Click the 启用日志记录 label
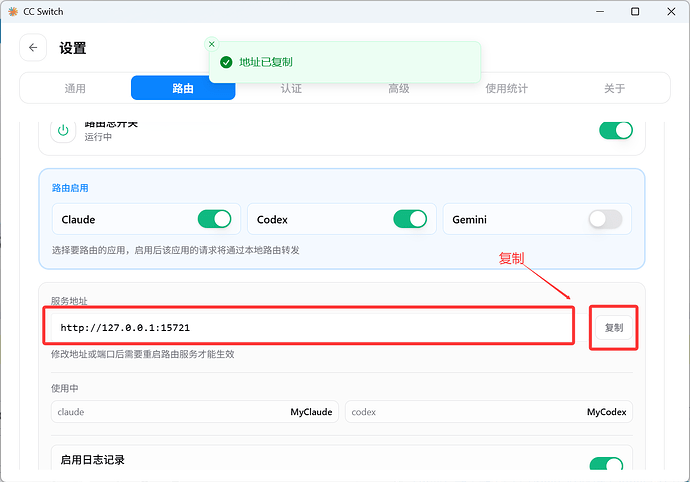Viewport: 690px width, 482px height. (92, 460)
